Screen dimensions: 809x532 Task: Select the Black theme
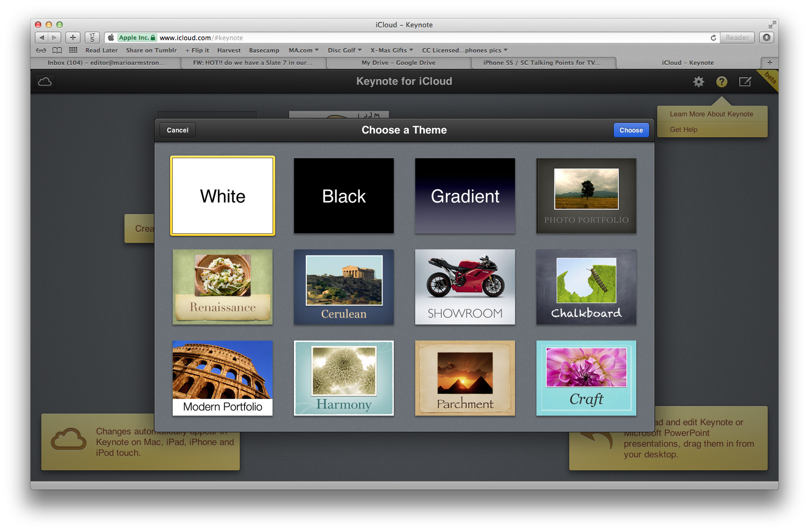tap(344, 196)
